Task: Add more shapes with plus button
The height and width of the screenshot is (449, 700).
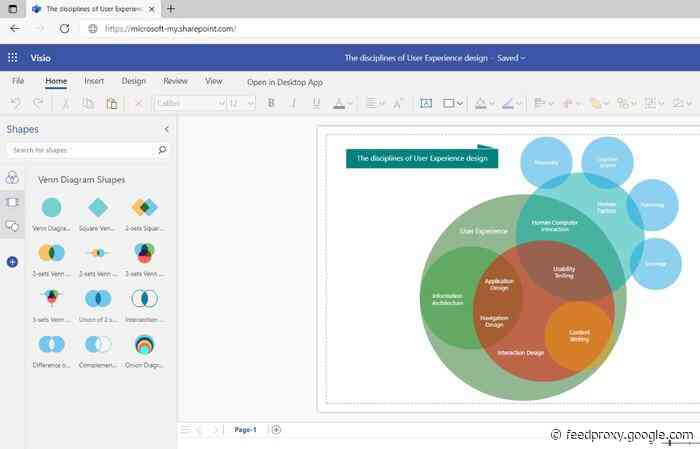Action: (x=12, y=262)
